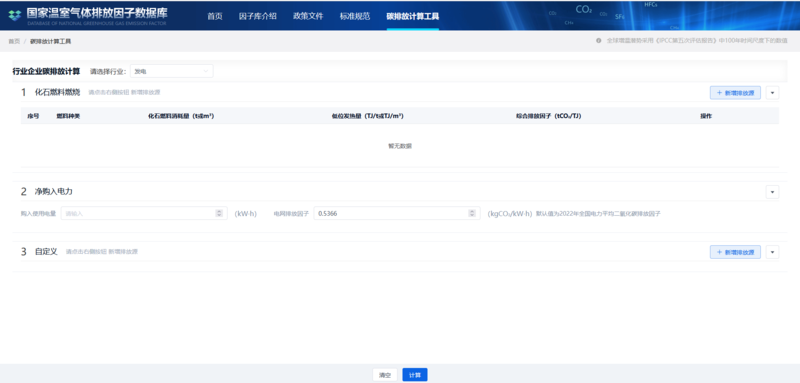Click the 购入使用电量 input field
The height and width of the screenshot is (383, 800).
[144, 213]
